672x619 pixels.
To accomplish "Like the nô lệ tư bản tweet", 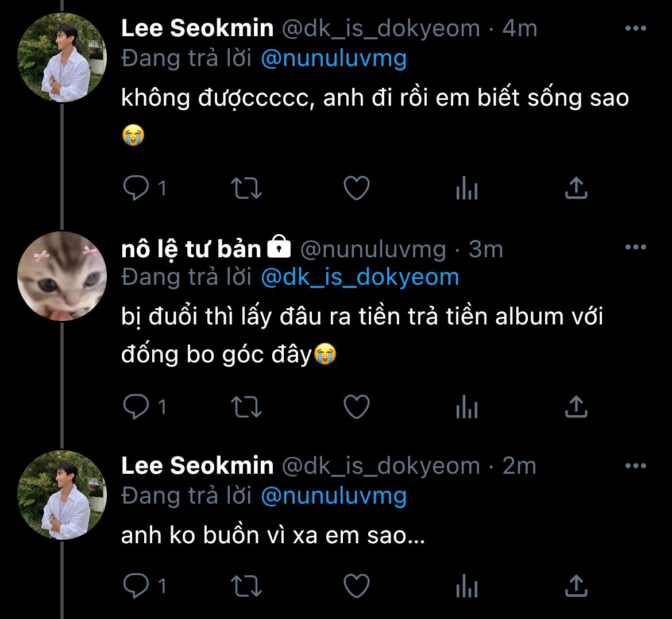I will tap(356, 407).
